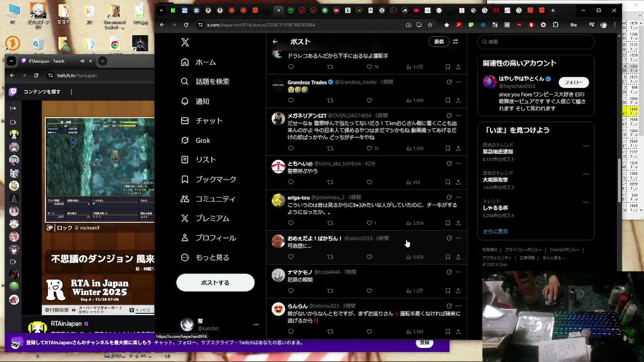Open more options for ariga-tou post
The height and width of the screenshot is (362, 644).
click(458, 197)
